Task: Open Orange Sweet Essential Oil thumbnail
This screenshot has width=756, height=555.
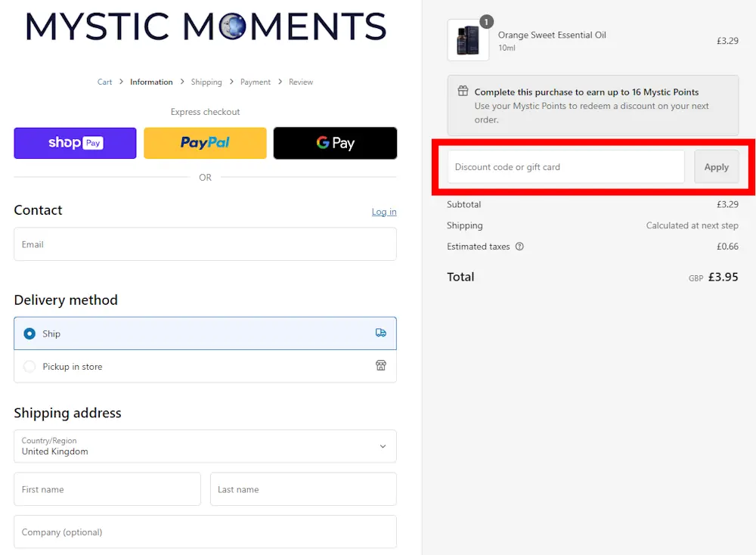Action: (x=468, y=41)
